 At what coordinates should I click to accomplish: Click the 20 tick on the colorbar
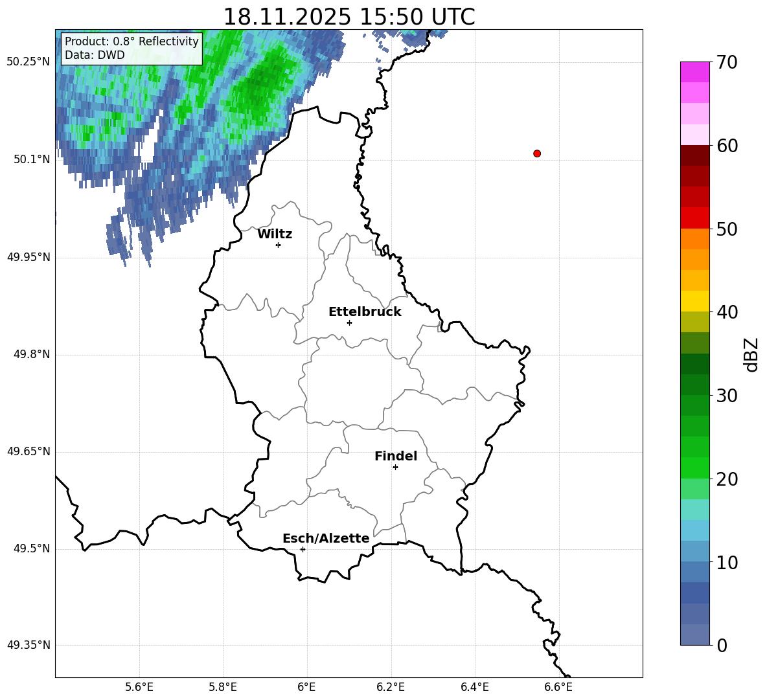[726, 479]
